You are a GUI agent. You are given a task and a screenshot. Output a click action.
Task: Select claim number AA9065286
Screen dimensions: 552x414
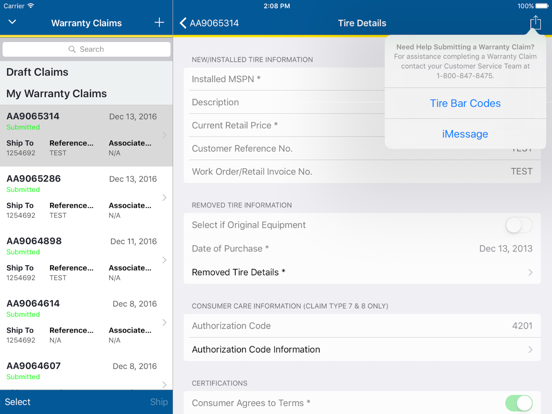coord(33,178)
